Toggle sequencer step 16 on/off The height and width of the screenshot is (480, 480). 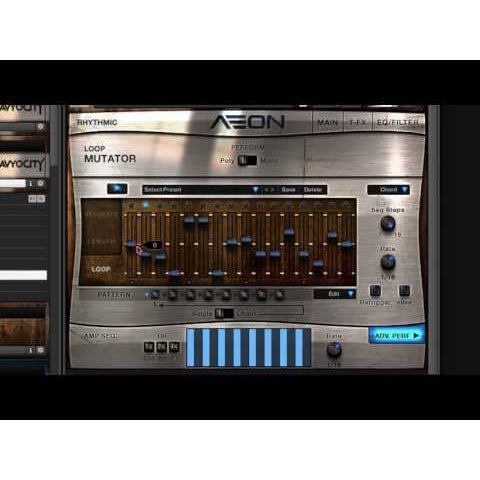[347, 206]
